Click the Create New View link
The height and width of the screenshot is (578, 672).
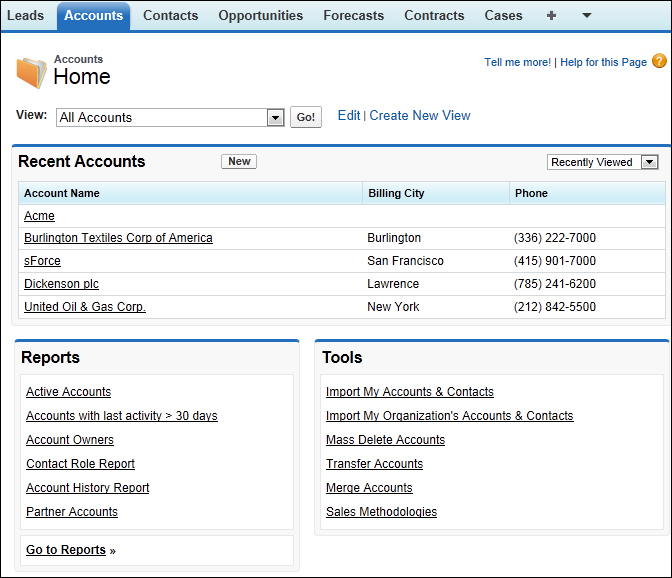(x=419, y=115)
